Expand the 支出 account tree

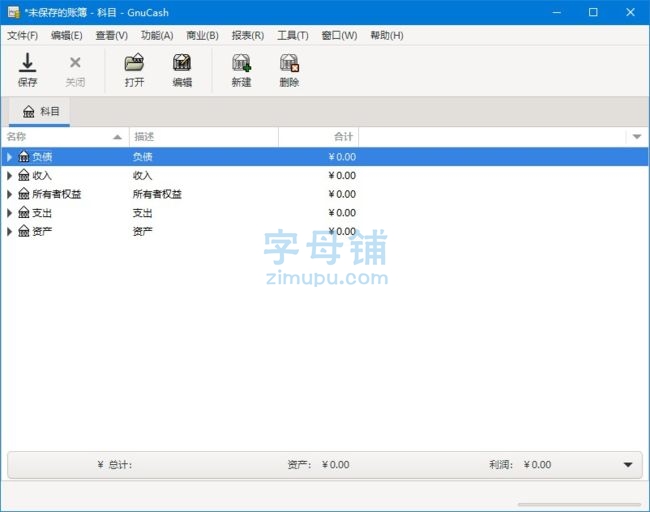pos(9,213)
